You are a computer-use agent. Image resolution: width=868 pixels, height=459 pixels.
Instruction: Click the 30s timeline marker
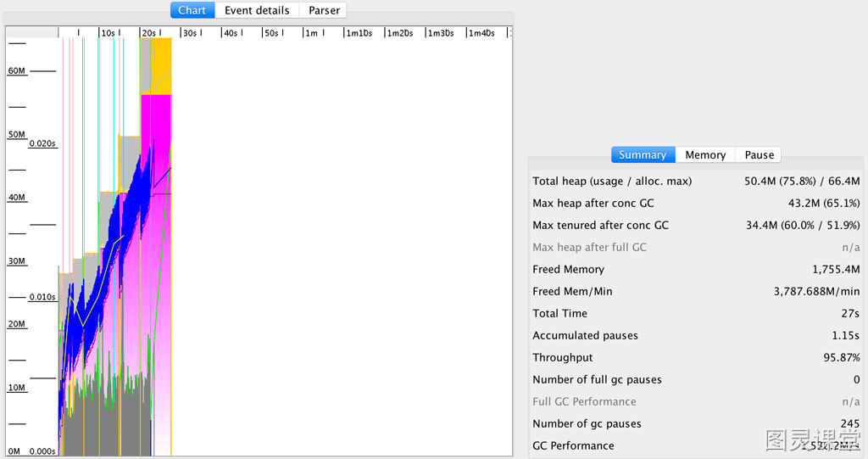(190, 33)
